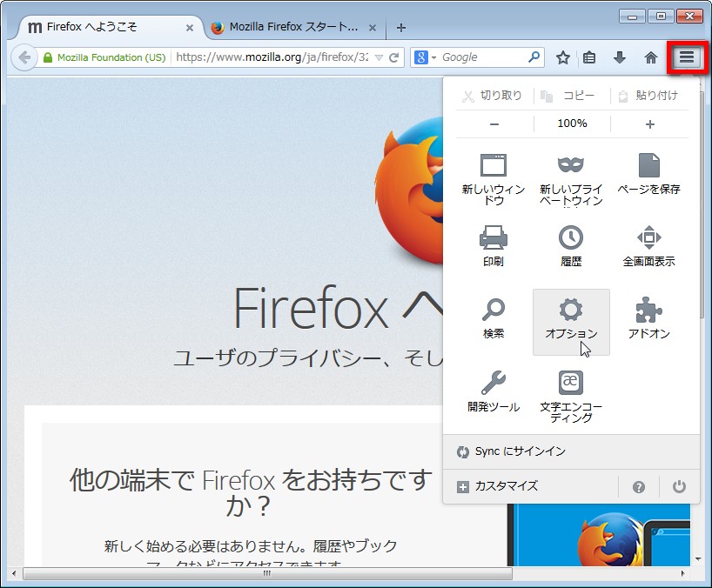Switch to Mozilla Firefox スタート tab
712x588 pixels.
pos(292,27)
